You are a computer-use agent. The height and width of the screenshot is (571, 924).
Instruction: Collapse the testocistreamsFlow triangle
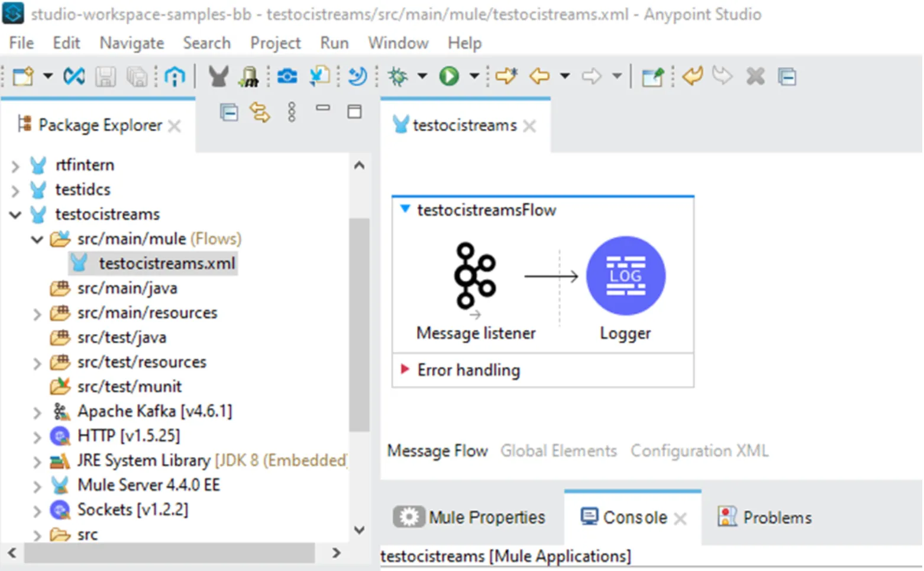click(x=405, y=209)
